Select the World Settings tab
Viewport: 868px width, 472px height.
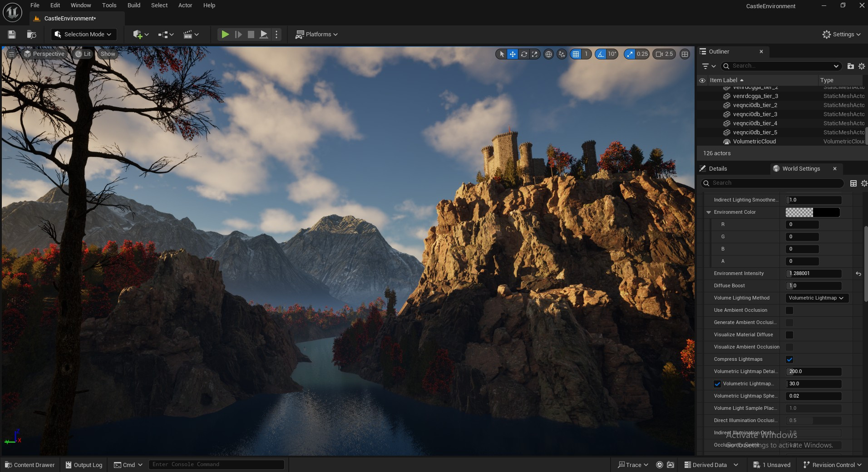(801, 169)
